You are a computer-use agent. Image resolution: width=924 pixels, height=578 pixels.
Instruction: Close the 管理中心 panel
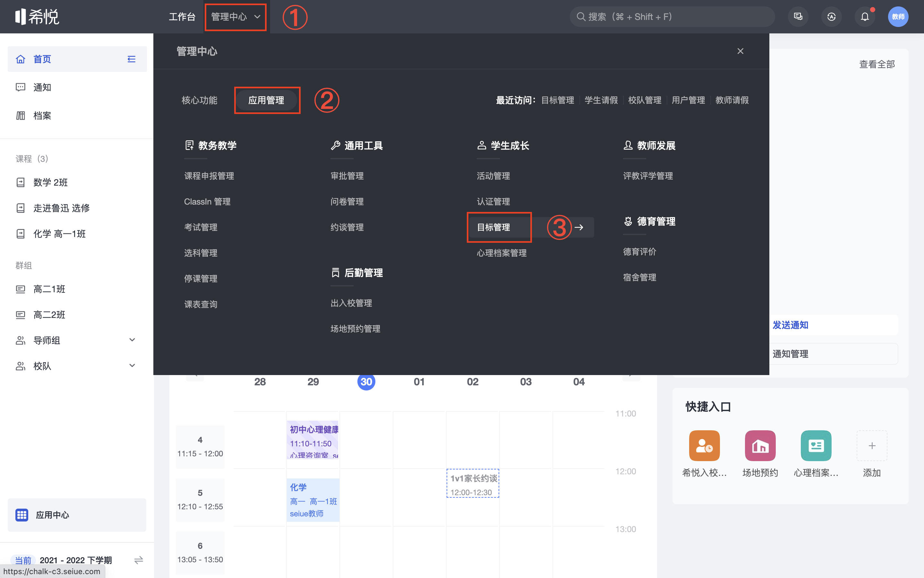pyautogui.click(x=740, y=51)
